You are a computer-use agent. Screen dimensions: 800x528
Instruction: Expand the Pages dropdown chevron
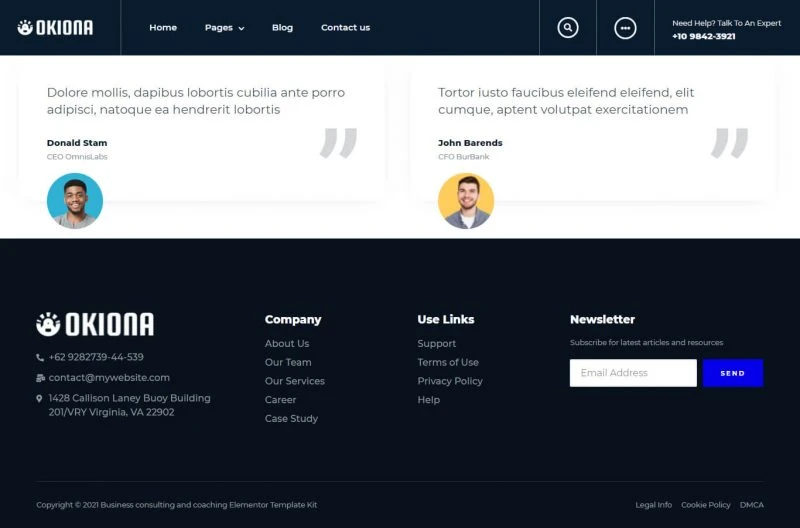[241, 29]
